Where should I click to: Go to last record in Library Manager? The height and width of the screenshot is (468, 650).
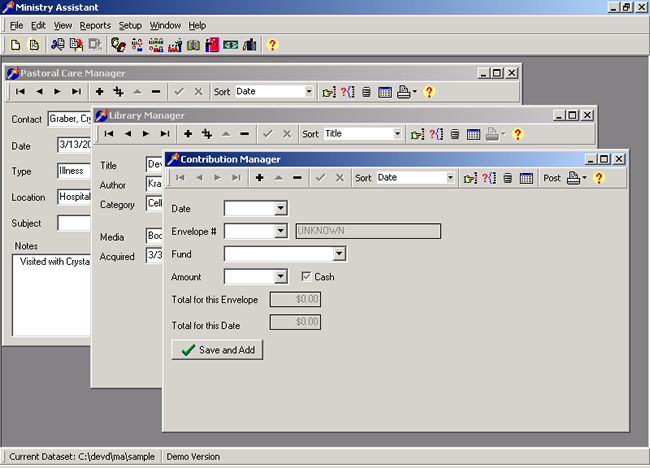point(165,133)
